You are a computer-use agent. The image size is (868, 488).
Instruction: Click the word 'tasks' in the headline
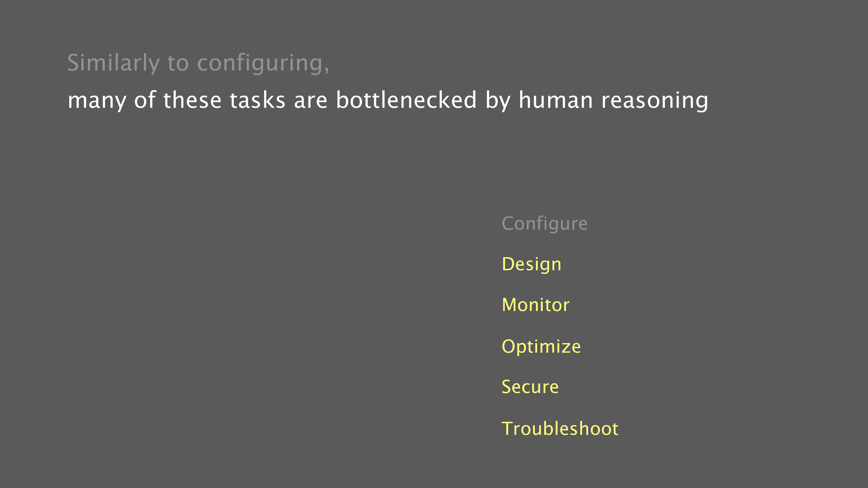coord(257,100)
